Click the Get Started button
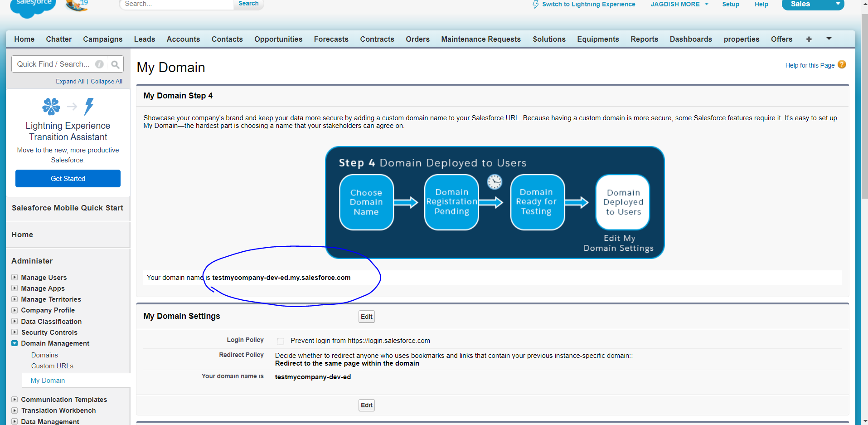This screenshot has height=425, width=868. 68,178
